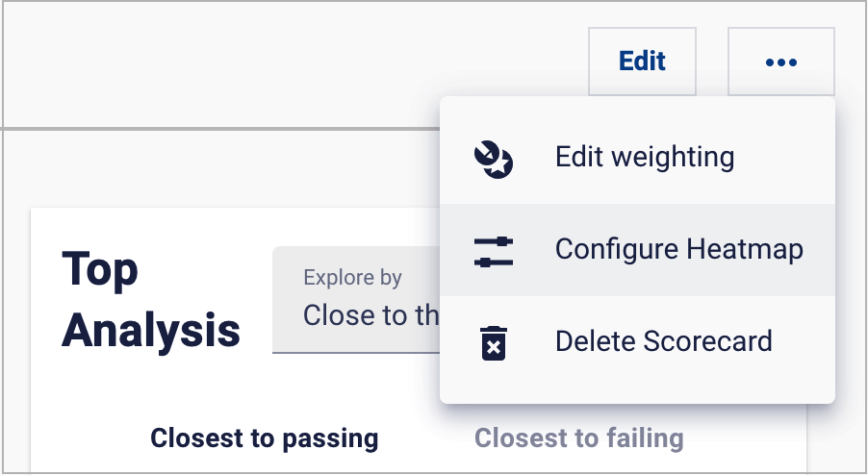Image resolution: width=868 pixels, height=475 pixels.
Task: Choose Configure Heatmap in the dropdown menu
Action: coord(637,250)
